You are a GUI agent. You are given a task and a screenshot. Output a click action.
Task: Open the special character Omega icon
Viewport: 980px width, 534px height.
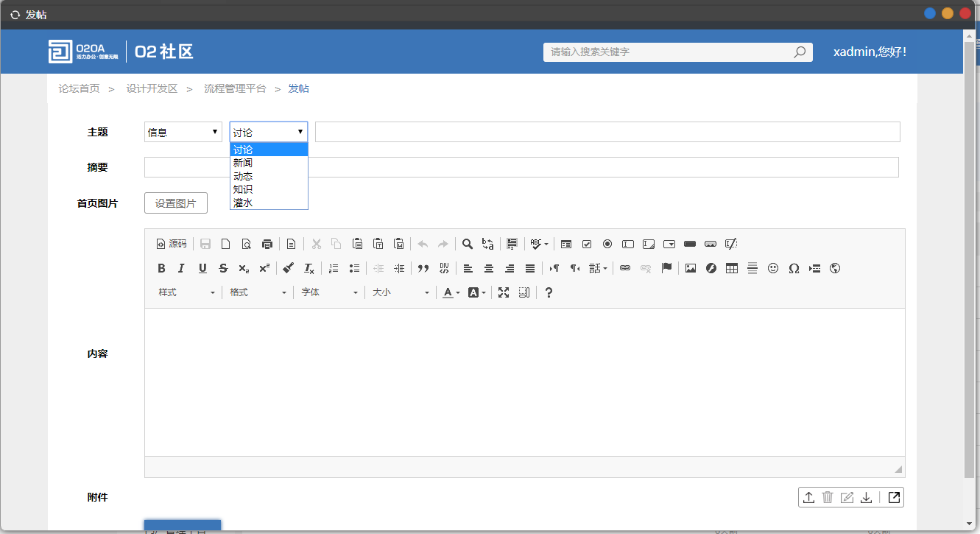(x=794, y=268)
